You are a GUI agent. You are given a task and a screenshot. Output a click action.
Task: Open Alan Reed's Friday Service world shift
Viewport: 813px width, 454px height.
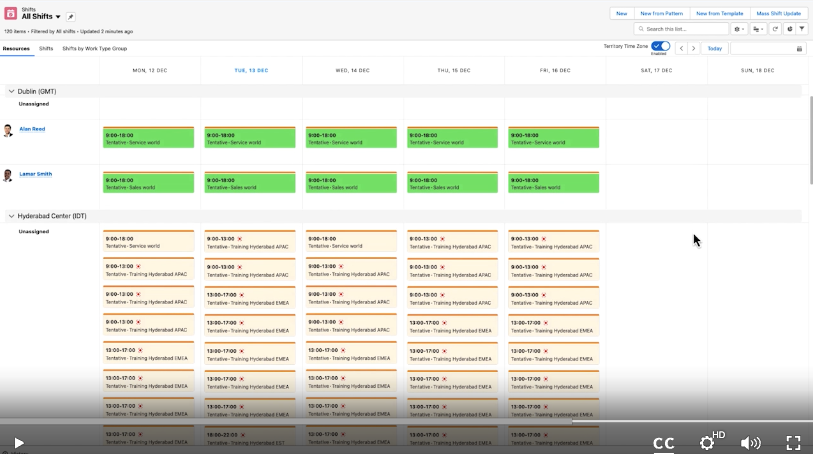pos(554,137)
